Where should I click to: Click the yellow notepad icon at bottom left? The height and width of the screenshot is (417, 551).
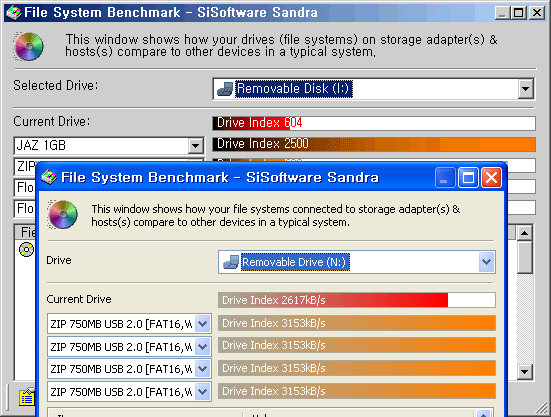pos(27,397)
